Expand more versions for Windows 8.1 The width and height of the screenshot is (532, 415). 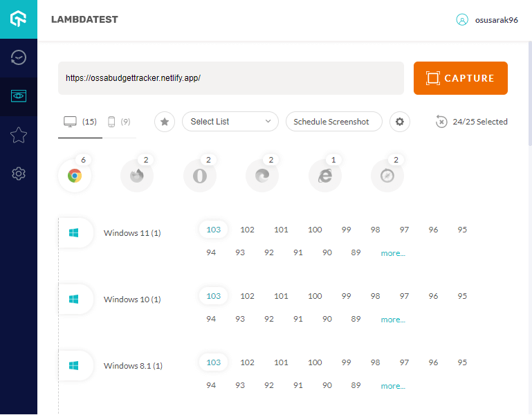pos(393,386)
